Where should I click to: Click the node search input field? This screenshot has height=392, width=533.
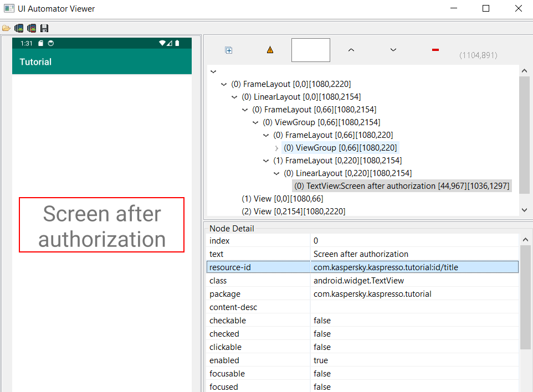click(311, 50)
